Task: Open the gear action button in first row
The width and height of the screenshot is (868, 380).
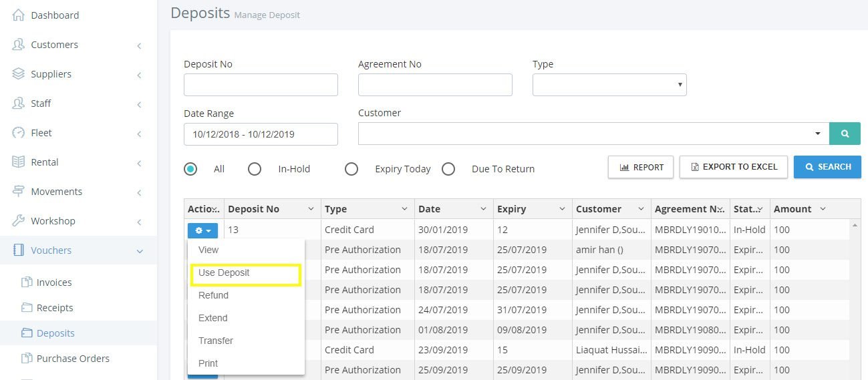Action: pyautogui.click(x=203, y=230)
